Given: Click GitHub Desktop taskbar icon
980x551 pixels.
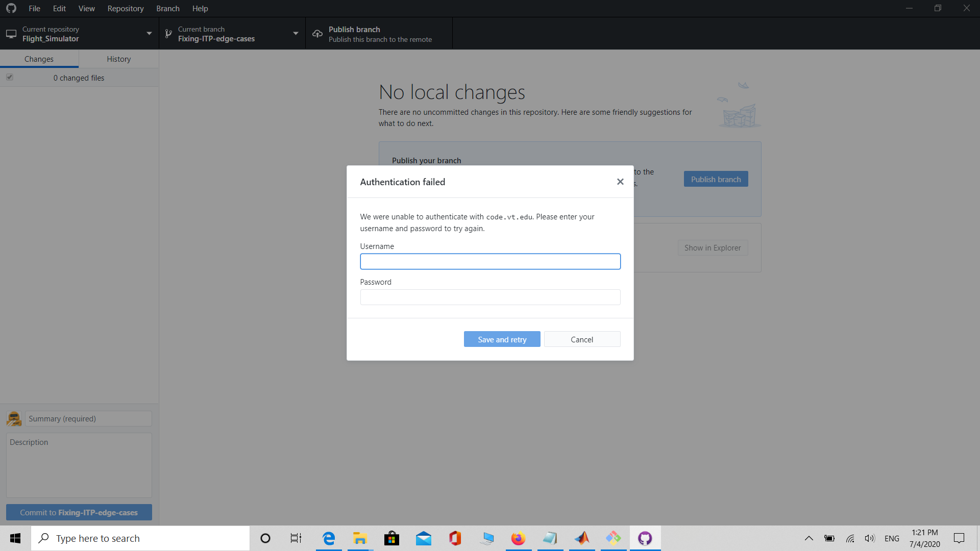Looking at the screenshot, I should click(645, 538).
